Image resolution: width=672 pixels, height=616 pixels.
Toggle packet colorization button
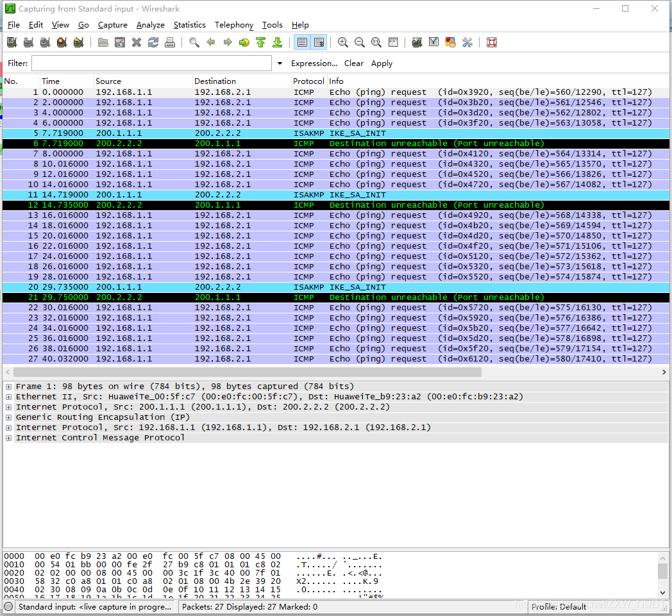pyautogui.click(x=302, y=42)
